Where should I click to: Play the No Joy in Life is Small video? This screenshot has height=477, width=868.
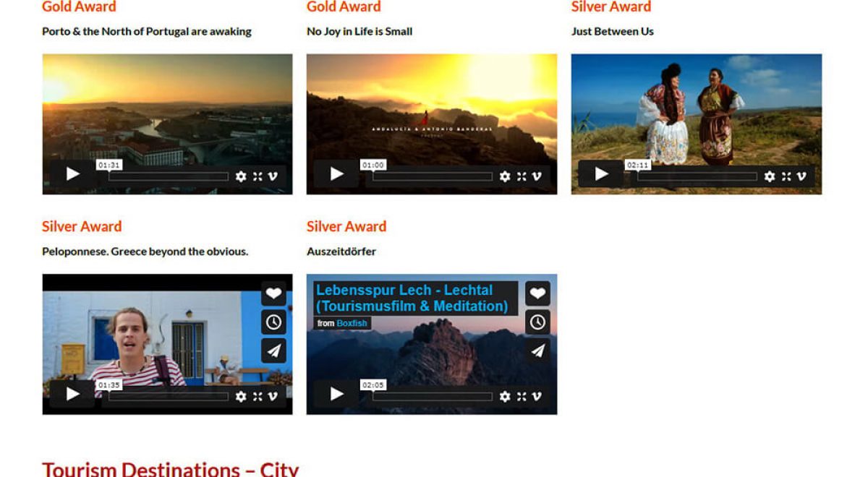pyautogui.click(x=336, y=174)
